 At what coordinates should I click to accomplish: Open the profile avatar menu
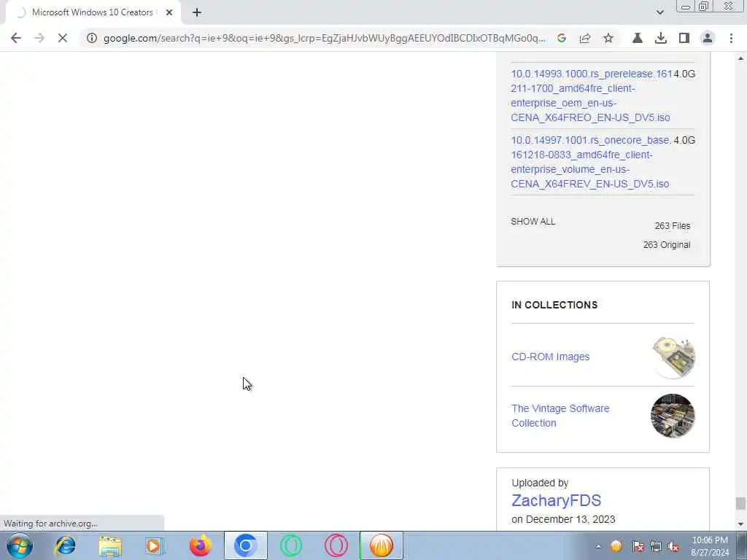pos(708,38)
